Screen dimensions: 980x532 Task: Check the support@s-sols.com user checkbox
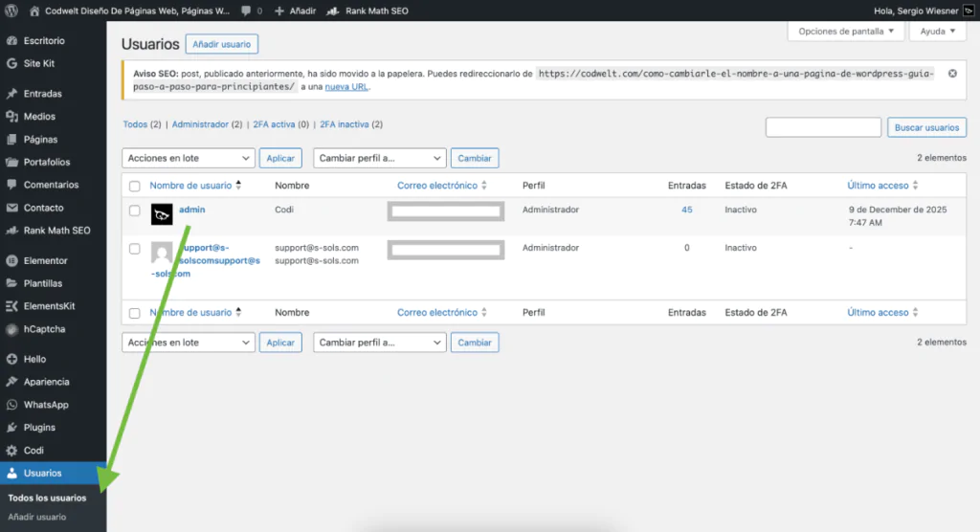click(x=134, y=248)
